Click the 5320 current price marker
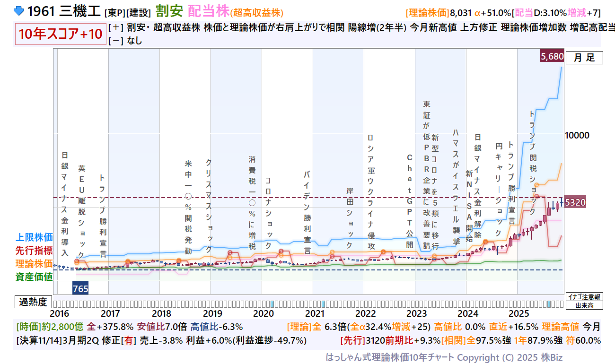This screenshot has height=364, width=615. click(x=575, y=202)
